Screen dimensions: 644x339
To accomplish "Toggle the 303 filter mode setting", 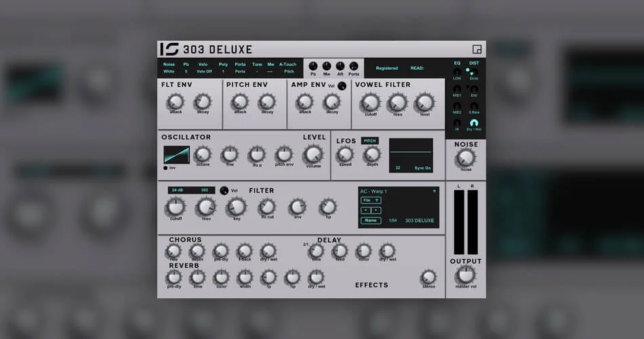I will point(205,191).
